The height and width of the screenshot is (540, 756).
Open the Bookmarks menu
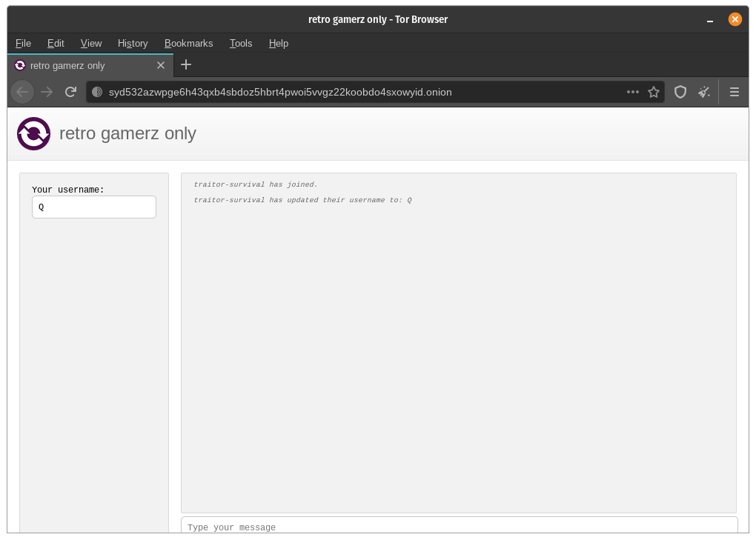point(188,43)
